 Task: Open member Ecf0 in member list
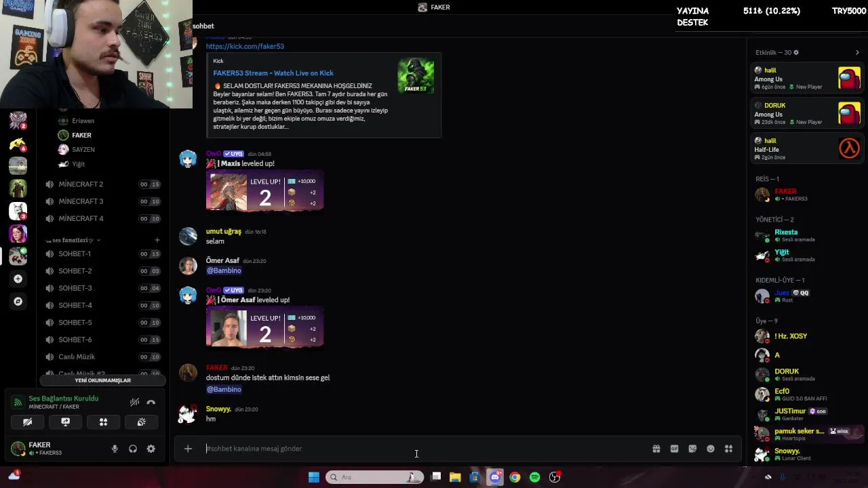click(807, 394)
